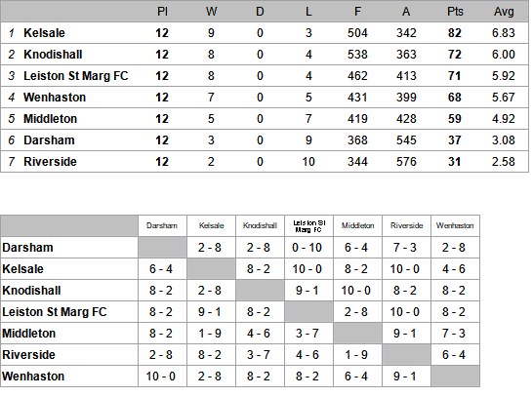Click Darsham row label in results grid
532x397 pixels.
(x=27, y=248)
